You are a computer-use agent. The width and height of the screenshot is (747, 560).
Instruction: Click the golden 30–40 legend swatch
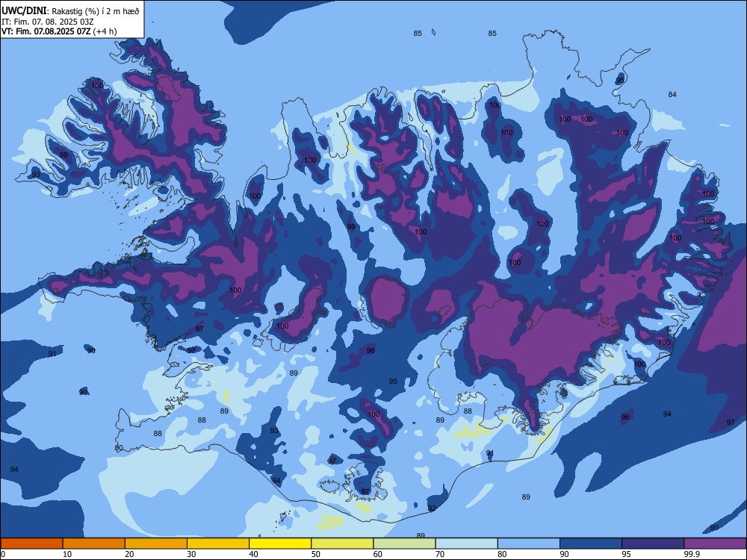tap(218, 544)
